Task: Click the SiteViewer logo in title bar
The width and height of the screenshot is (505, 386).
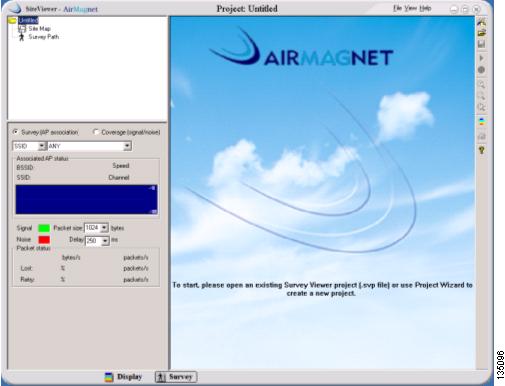Action: tap(15, 9)
